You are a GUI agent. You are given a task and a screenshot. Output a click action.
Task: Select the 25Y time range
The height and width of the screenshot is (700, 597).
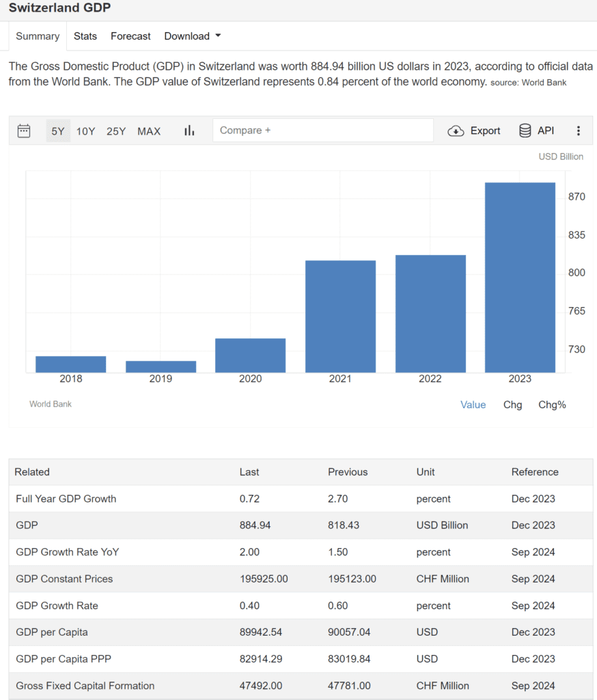pos(115,131)
